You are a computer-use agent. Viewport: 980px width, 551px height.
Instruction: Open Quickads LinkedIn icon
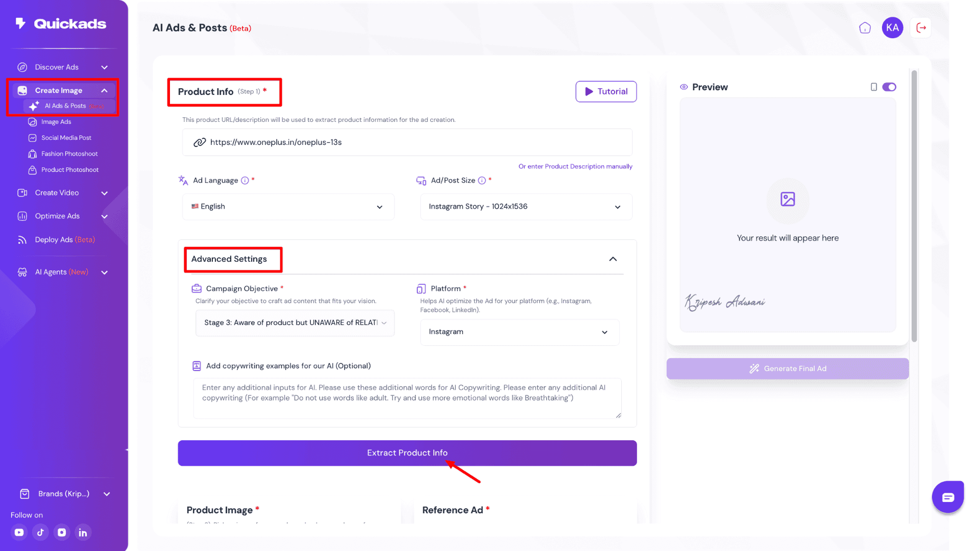(83, 532)
